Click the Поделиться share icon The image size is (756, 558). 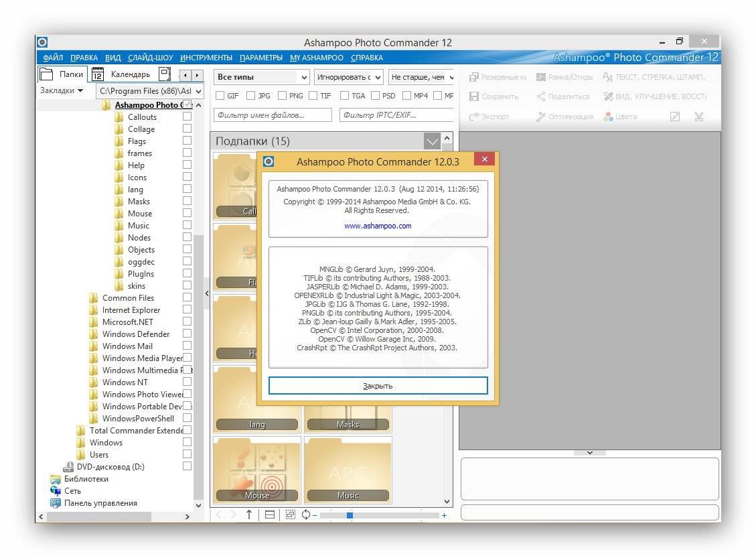[x=541, y=96]
